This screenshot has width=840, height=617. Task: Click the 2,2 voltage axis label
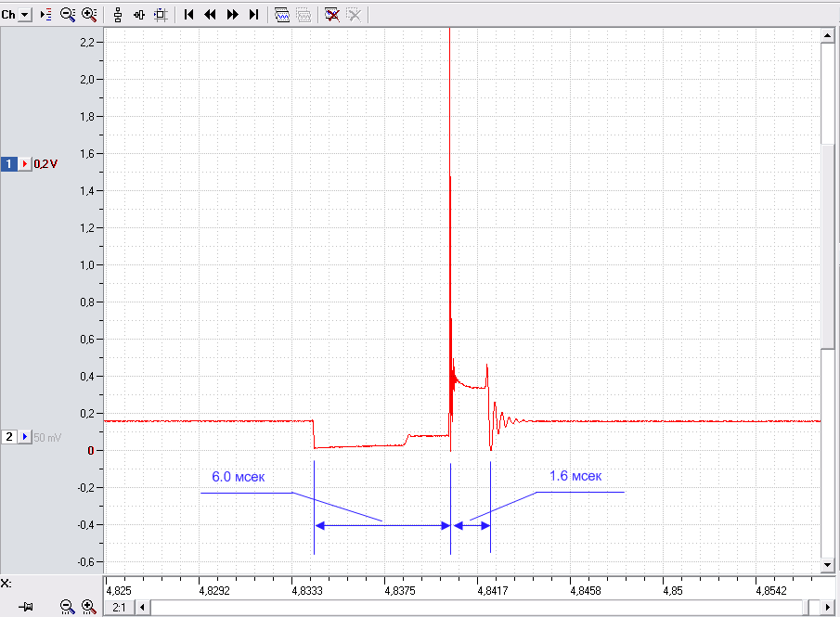tap(87, 43)
